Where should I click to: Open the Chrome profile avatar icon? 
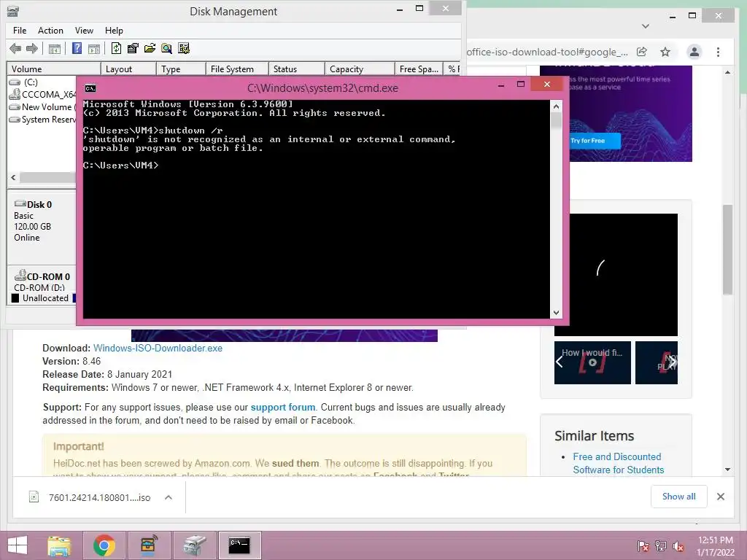[694, 52]
